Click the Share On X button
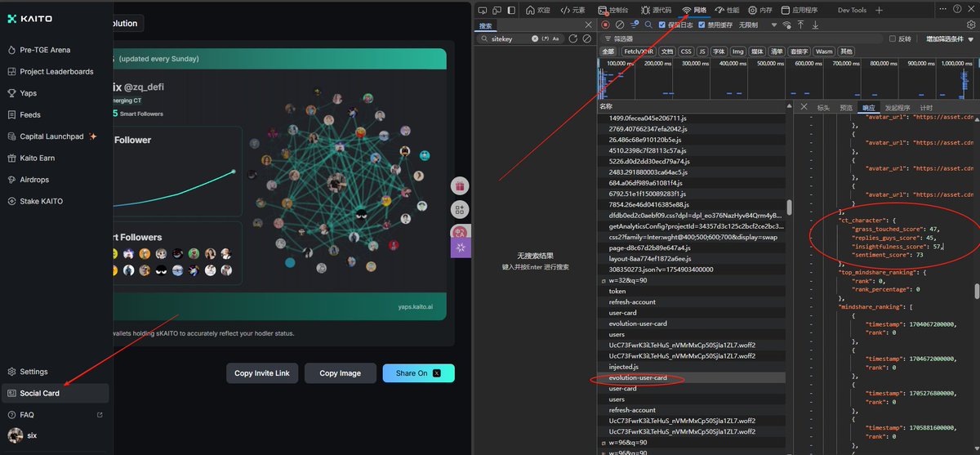The width and height of the screenshot is (980, 455). tap(418, 373)
